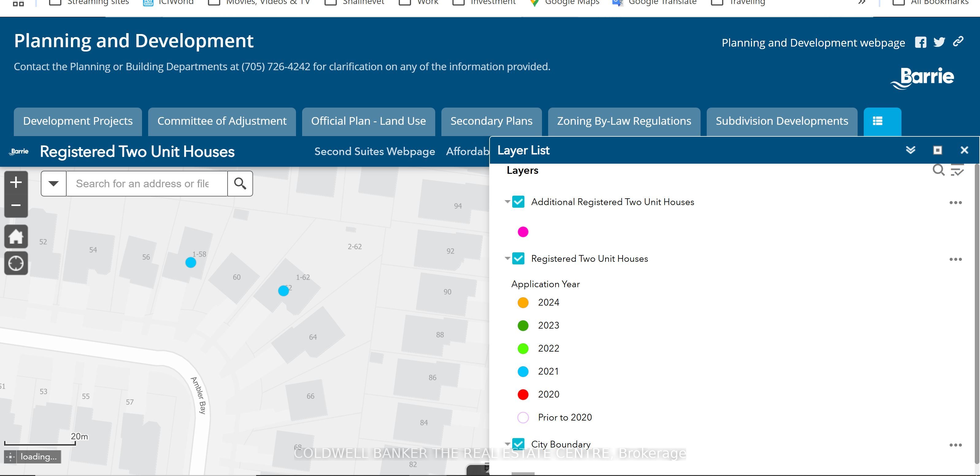The width and height of the screenshot is (980, 476).
Task: Open the Layer List widget tab
Action: coord(882,122)
